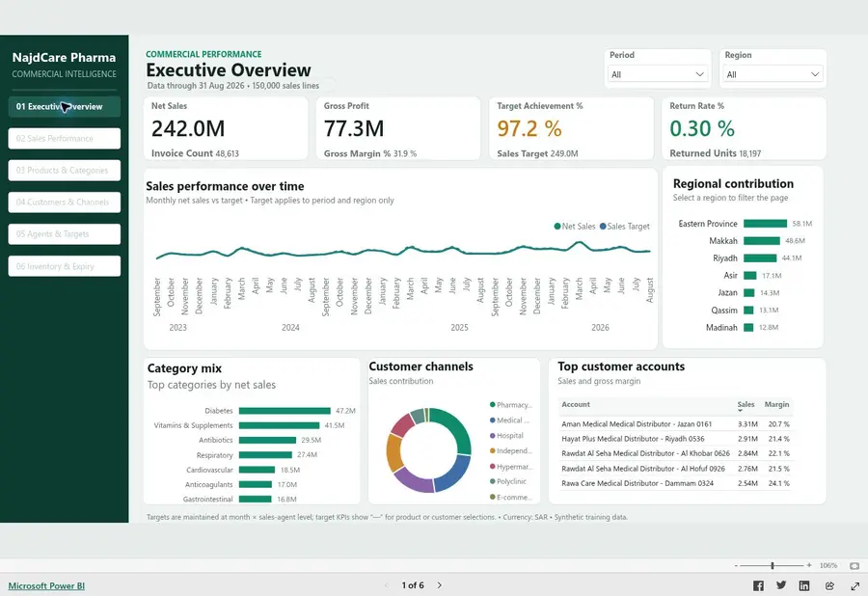Adjust the zoom slider handle
Viewport: 868px width, 596px height.
(x=773, y=565)
